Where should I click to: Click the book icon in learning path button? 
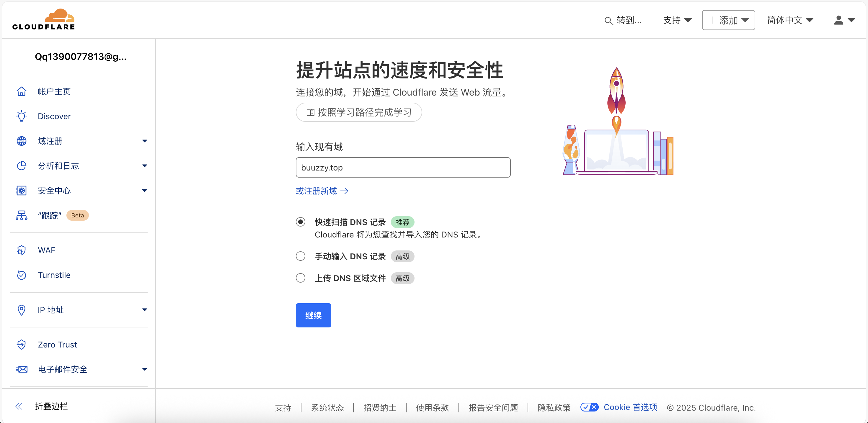coord(310,112)
